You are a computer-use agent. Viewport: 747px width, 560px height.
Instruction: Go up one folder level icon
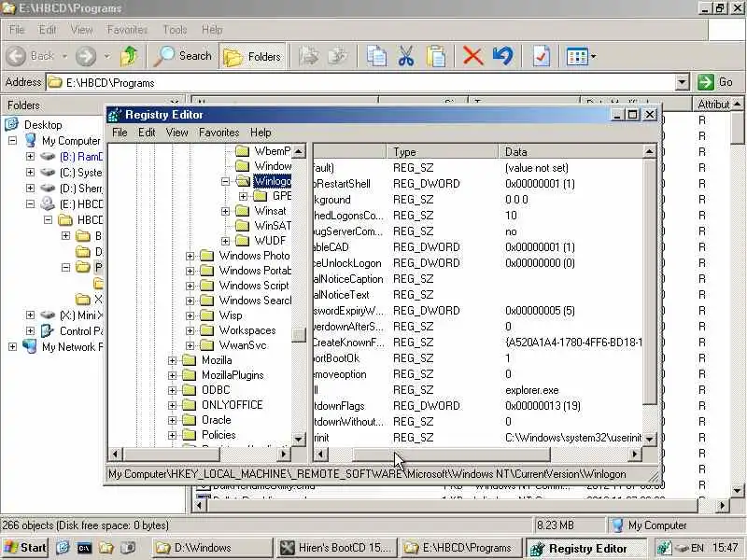click(129, 56)
